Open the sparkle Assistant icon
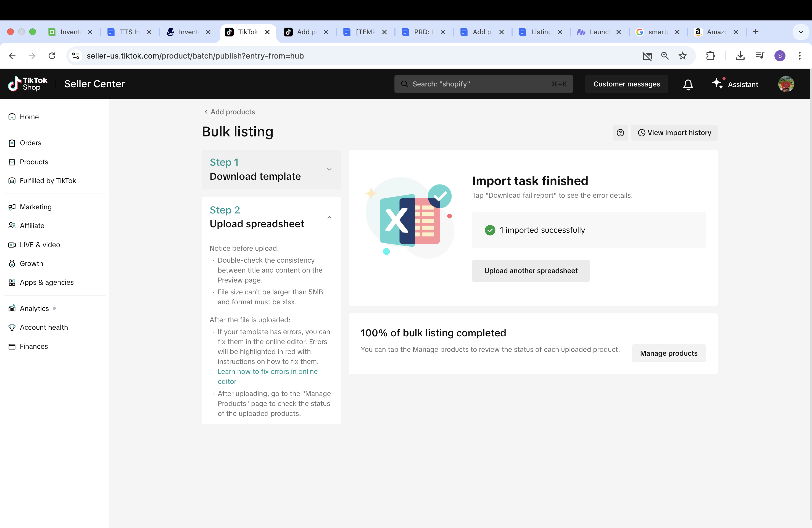This screenshot has height=528, width=812. tap(718, 84)
